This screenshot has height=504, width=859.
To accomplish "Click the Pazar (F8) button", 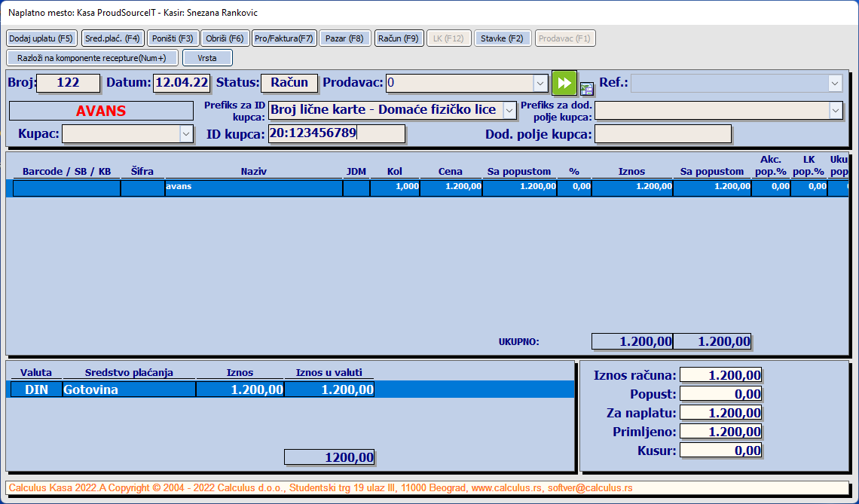I will tap(344, 38).
